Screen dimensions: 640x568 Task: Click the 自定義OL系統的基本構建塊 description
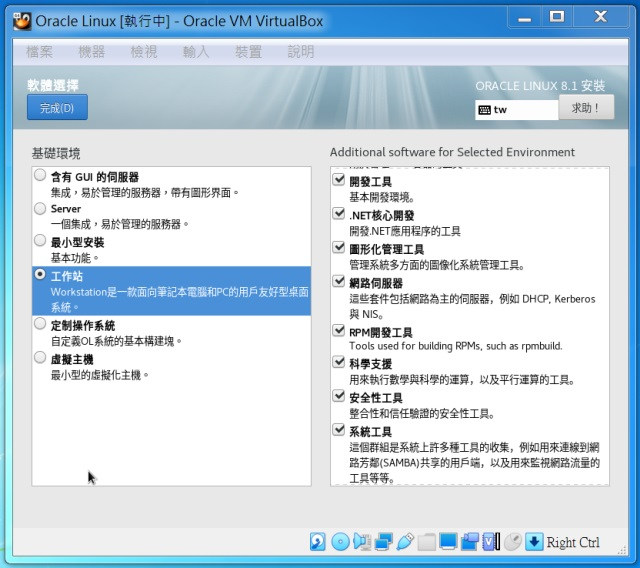(x=116, y=341)
